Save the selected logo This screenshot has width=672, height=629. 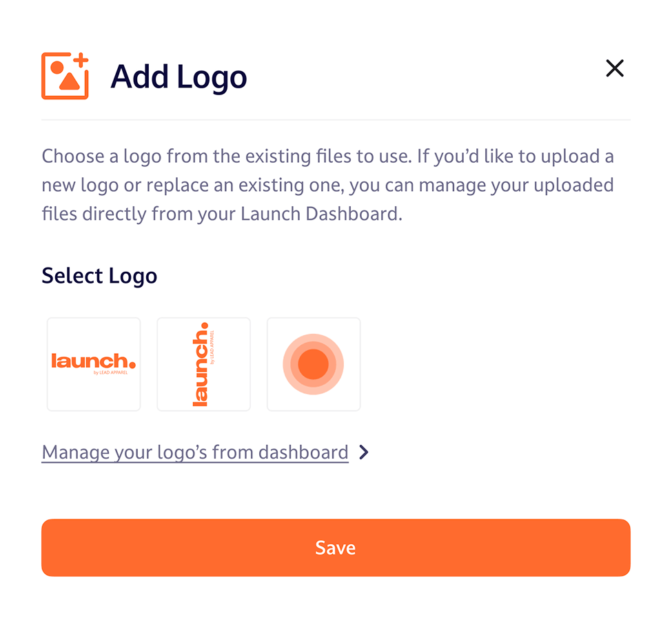pyautogui.click(x=336, y=548)
